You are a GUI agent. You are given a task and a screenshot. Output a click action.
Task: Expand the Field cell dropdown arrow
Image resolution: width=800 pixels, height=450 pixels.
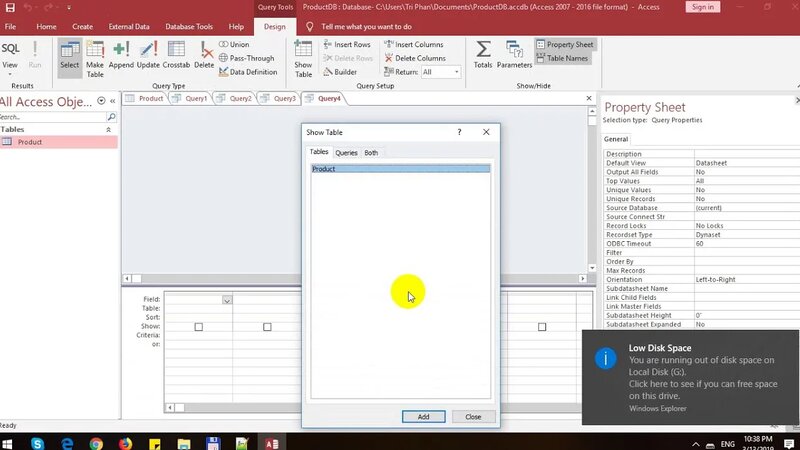227,300
